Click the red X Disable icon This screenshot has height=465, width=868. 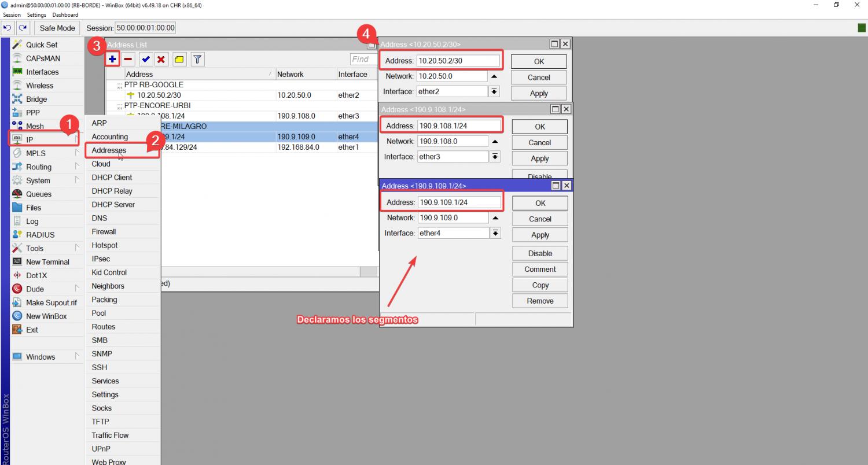161,59
